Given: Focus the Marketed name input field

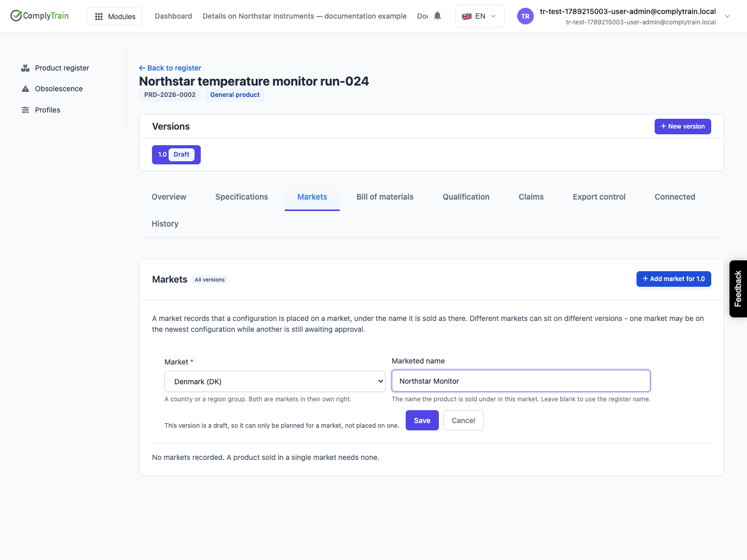Looking at the screenshot, I should pyautogui.click(x=521, y=381).
